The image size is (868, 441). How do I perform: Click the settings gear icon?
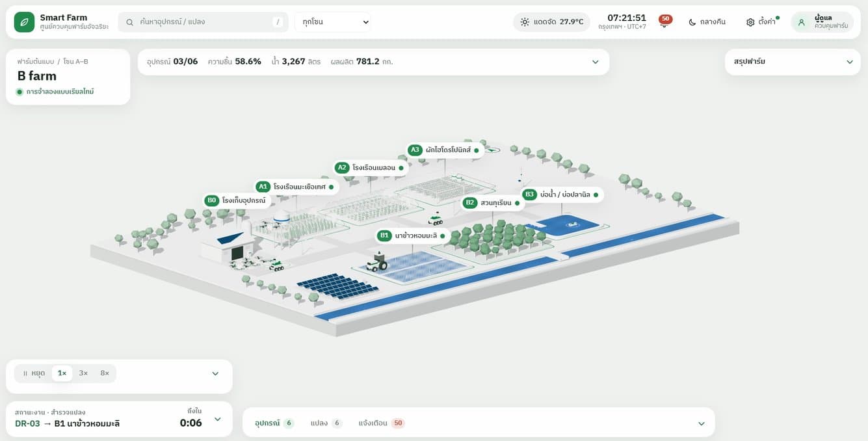(750, 22)
